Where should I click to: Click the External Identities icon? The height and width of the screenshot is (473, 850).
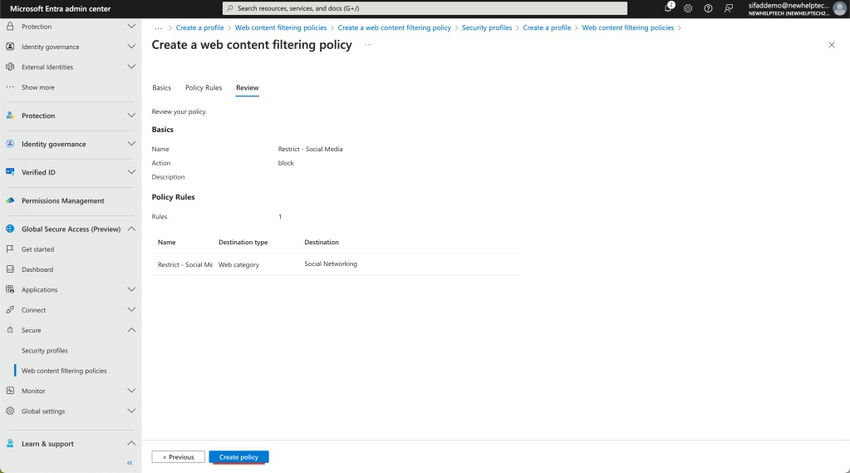tap(10, 67)
